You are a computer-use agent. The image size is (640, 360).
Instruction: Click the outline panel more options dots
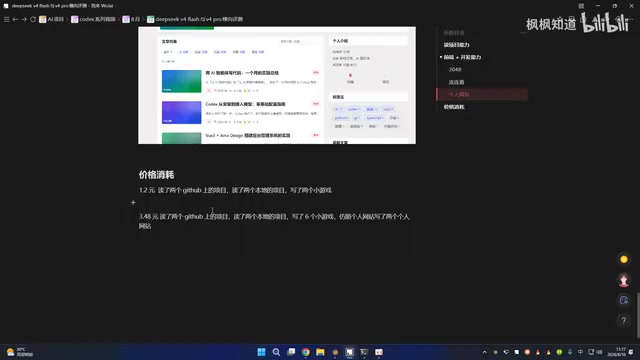(x=523, y=33)
